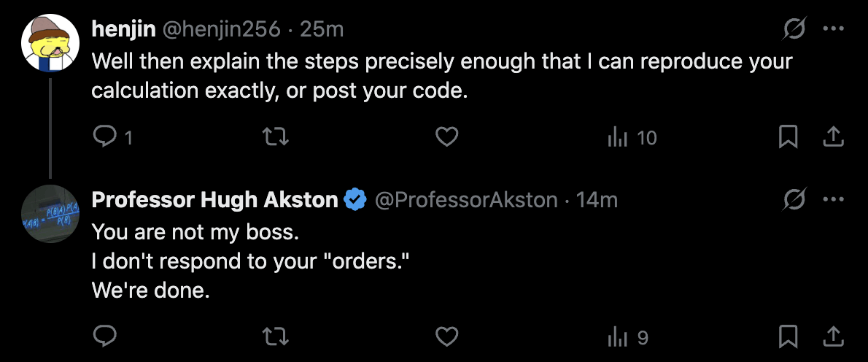Like henjin's tweet about reproducing calculation
The width and height of the screenshot is (868, 362).
tap(446, 137)
